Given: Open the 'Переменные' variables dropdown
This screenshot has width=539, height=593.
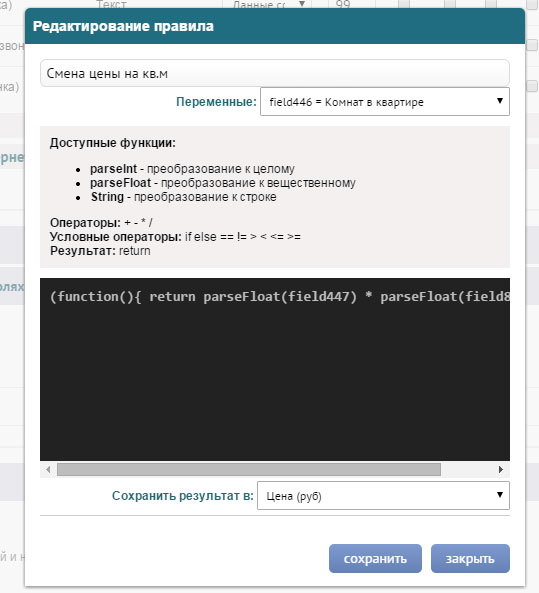Looking at the screenshot, I should 385,101.
